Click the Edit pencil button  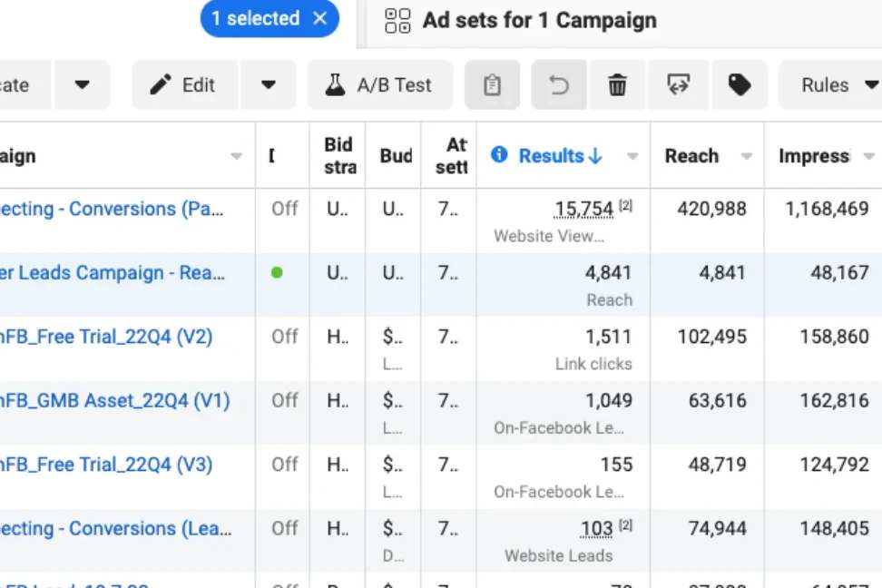click(184, 85)
